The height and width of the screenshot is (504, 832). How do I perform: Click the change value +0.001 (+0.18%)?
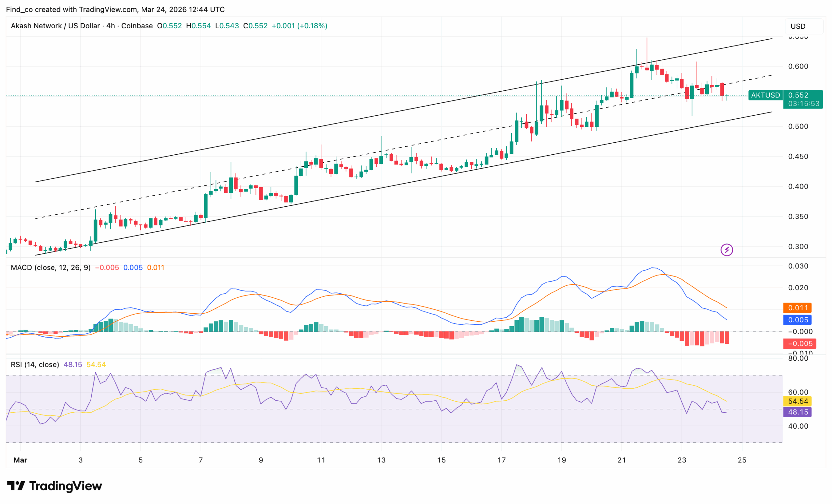(300, 26)
